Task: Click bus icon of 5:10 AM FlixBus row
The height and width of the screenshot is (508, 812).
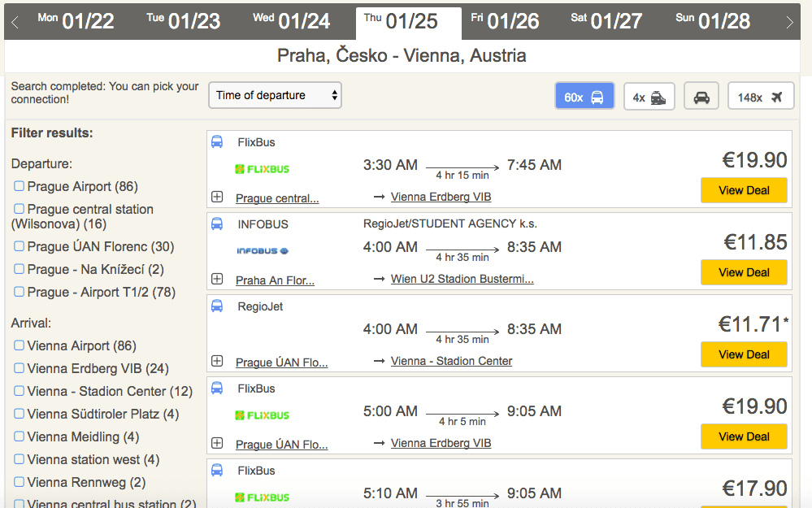Action: point(217,470)
